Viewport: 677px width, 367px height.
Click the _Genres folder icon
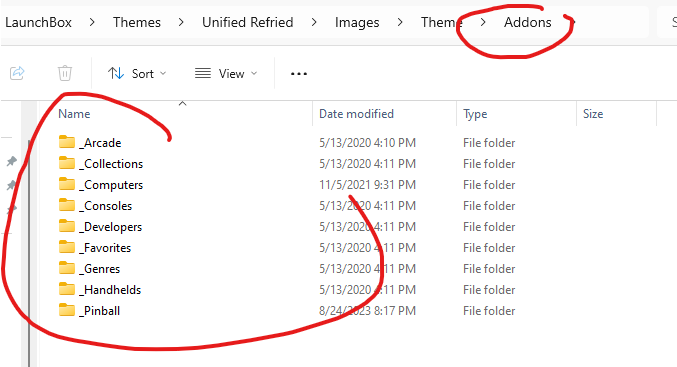(67, 268)
